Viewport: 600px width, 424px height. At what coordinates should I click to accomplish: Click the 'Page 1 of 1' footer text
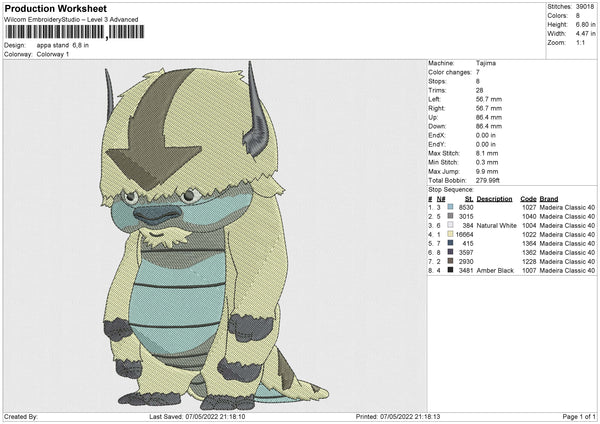[579, 416]
